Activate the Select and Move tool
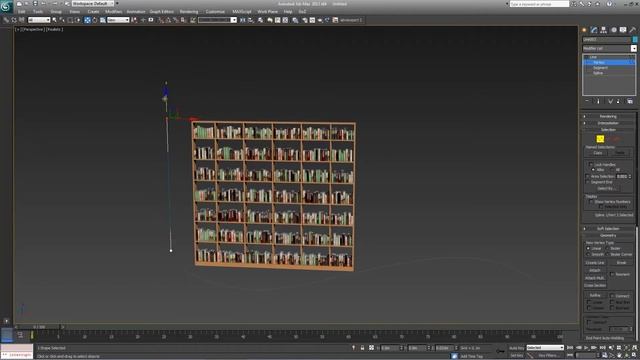The image size is (640, 360). [x=87, y=20]
